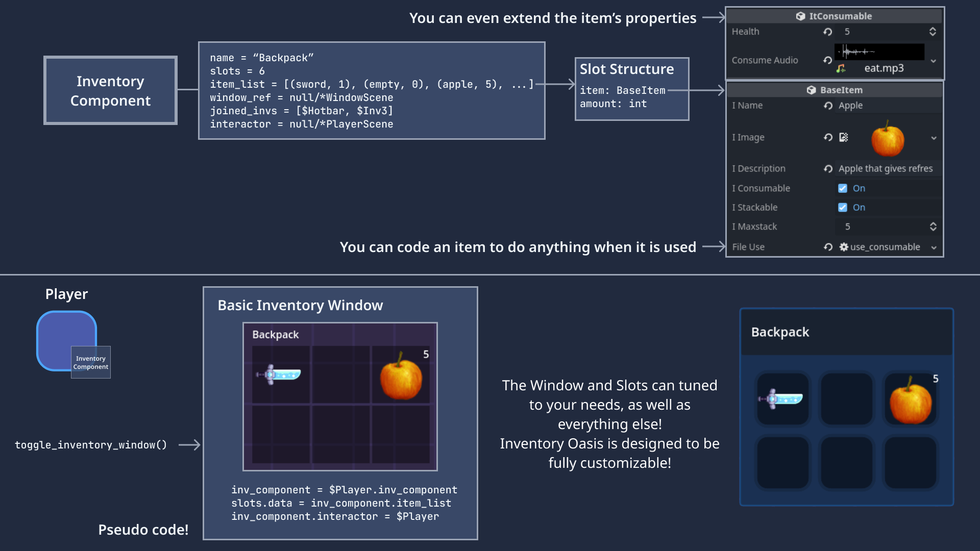
Task: Click the I Description text field
Action: point(888,169)
